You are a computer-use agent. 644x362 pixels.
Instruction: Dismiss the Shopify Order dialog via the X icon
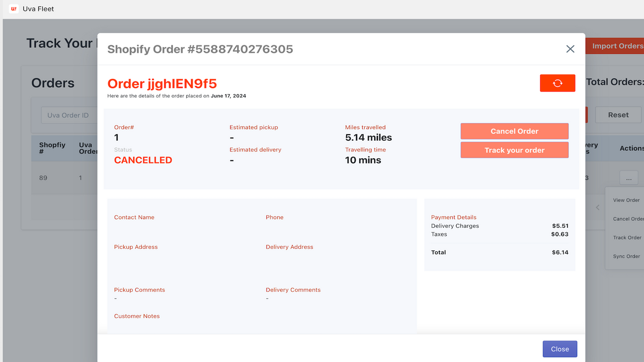pos(570,49)
